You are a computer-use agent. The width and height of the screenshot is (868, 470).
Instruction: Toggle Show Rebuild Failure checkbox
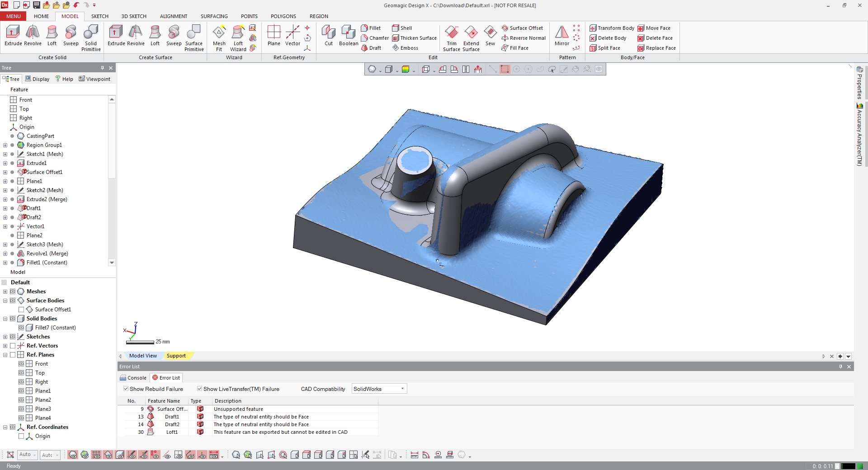coord(126,389)
